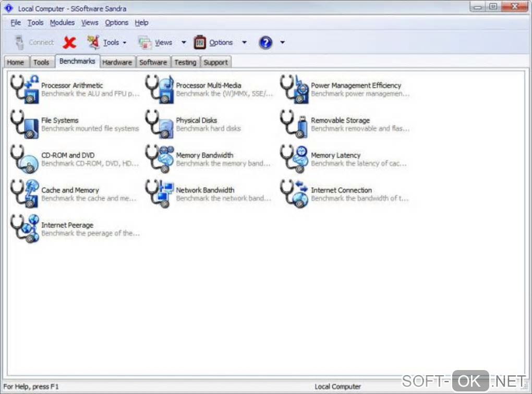Viewport: 532px width, 394px height.
Task: Open the Views menu in menu bar
Action: pos(90,23)
